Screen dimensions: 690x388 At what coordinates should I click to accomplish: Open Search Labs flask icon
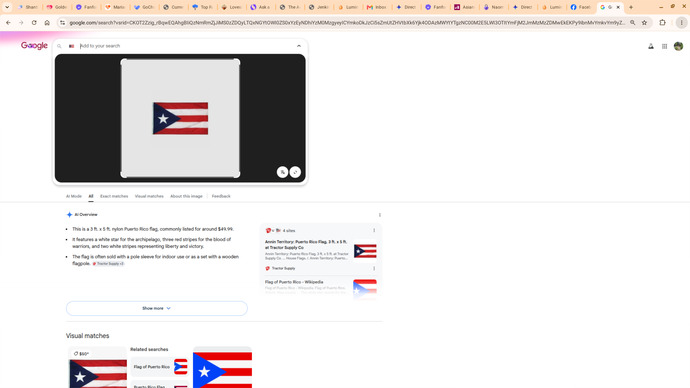651,46
